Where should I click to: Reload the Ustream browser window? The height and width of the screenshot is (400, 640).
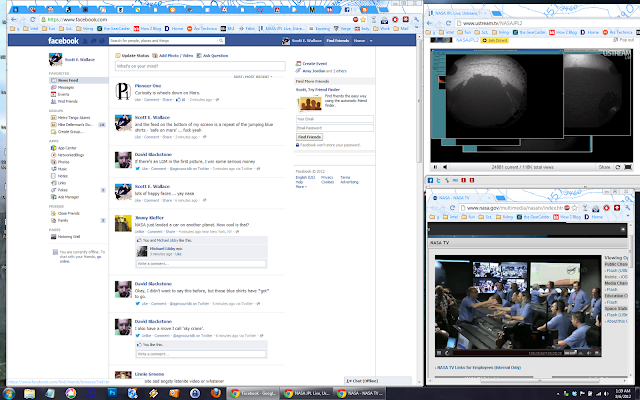pos(448,23)
